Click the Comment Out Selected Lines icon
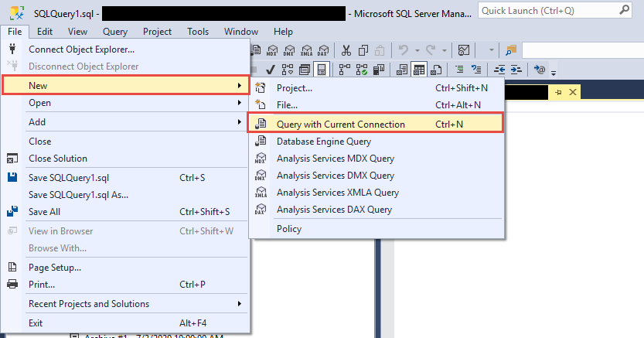644x338 pixels. (x=459, y=70)
